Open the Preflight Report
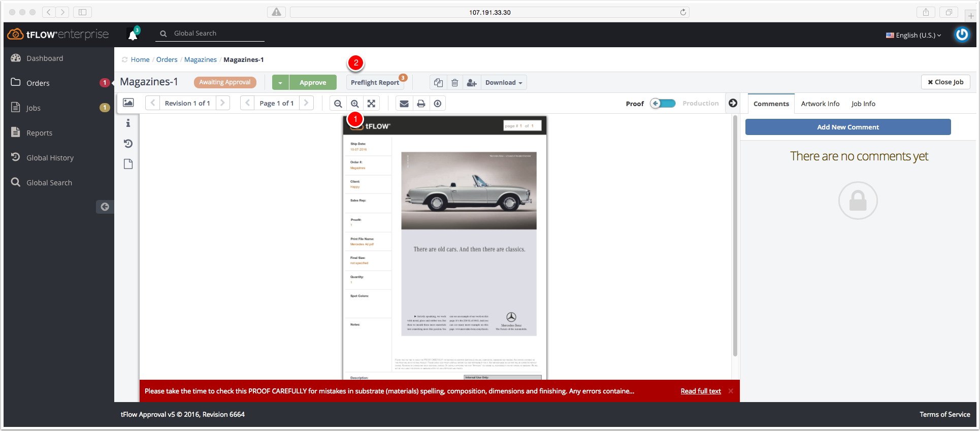The image size is (980, 431). coord(375,82)
